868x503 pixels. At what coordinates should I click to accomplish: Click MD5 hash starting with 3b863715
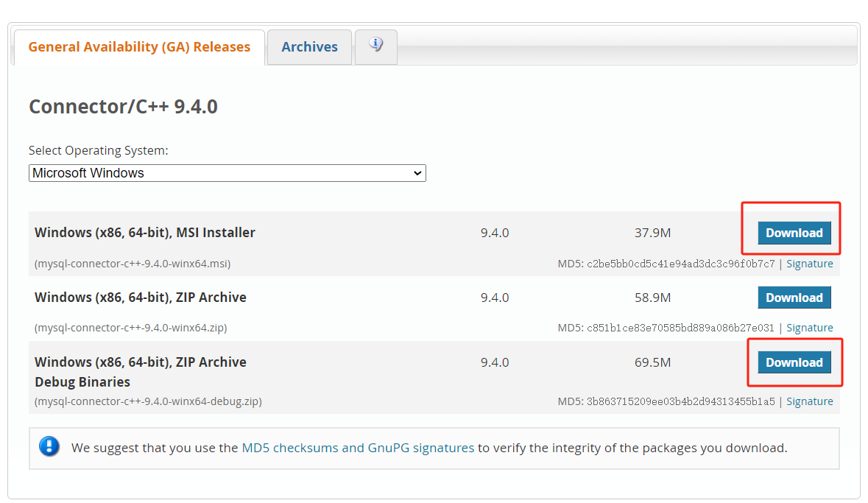680,401
